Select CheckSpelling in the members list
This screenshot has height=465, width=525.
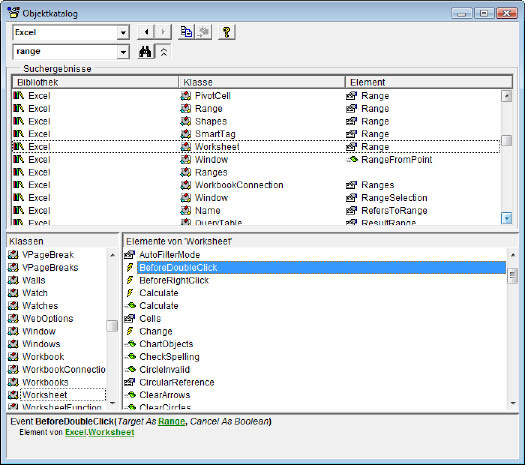pyautogui.click(x=169, y=357)
